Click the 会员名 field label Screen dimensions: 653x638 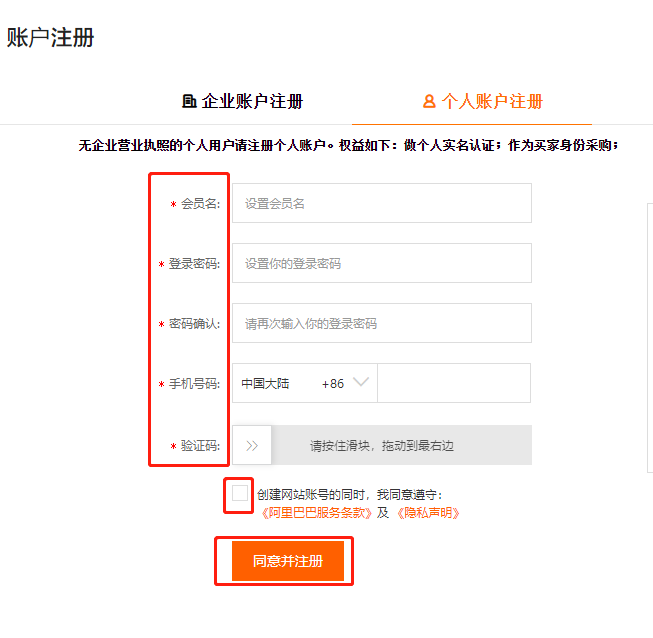click(200, 204)
